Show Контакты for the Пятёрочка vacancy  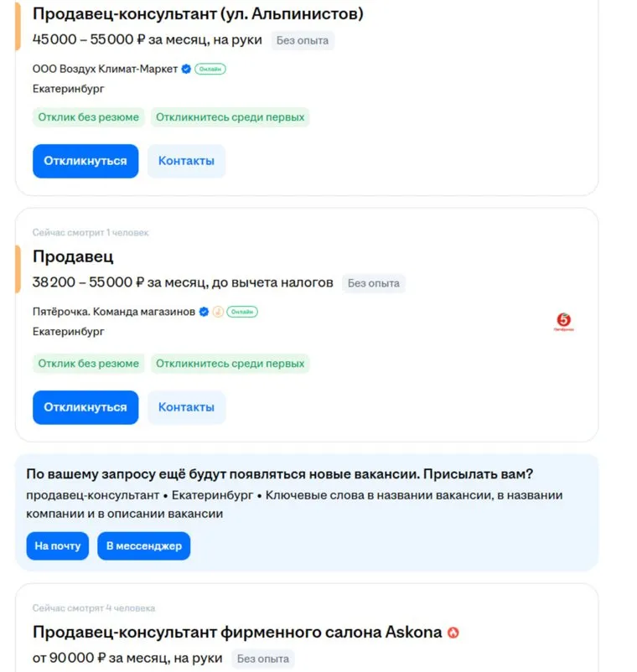pos(186,407)
